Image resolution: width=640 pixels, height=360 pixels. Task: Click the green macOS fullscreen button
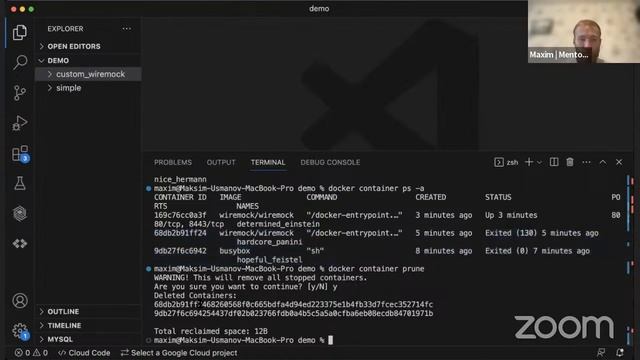(31, 9)
